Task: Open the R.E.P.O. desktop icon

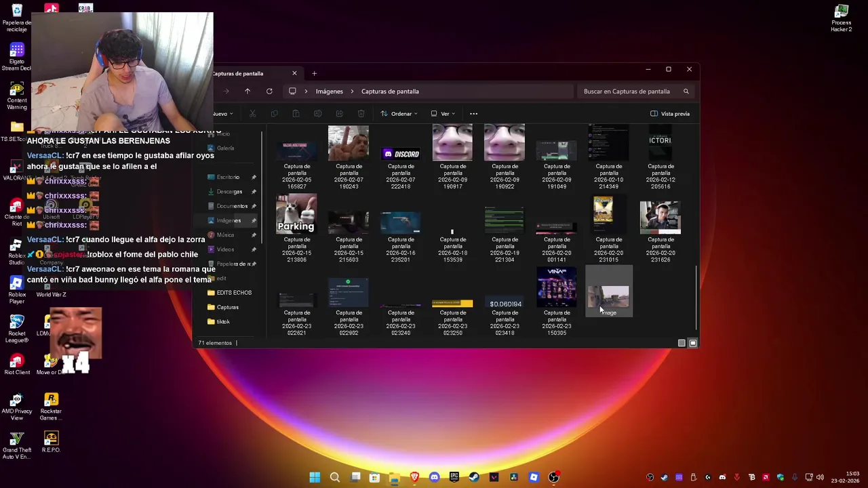Action: click(x=51, y=442)
